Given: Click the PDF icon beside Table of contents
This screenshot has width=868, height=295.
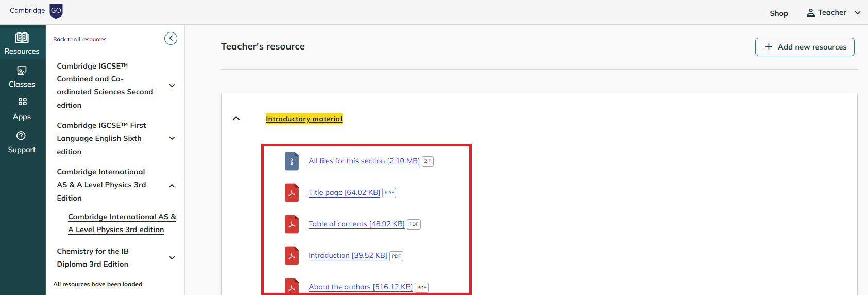Looking at the screenshot, I should 292,224.
